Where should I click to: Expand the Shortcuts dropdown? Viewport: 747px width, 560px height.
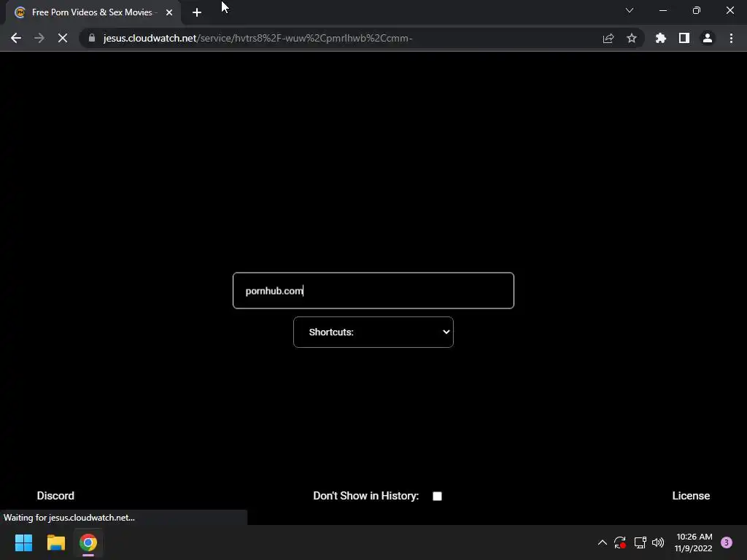(373, 332)
